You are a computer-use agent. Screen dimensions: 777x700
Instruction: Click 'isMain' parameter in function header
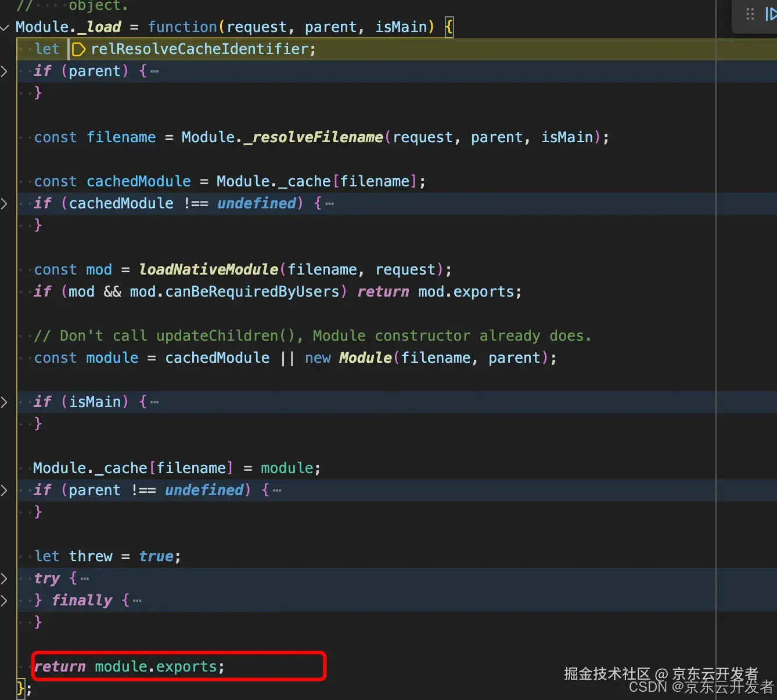[x=401, y=27]
